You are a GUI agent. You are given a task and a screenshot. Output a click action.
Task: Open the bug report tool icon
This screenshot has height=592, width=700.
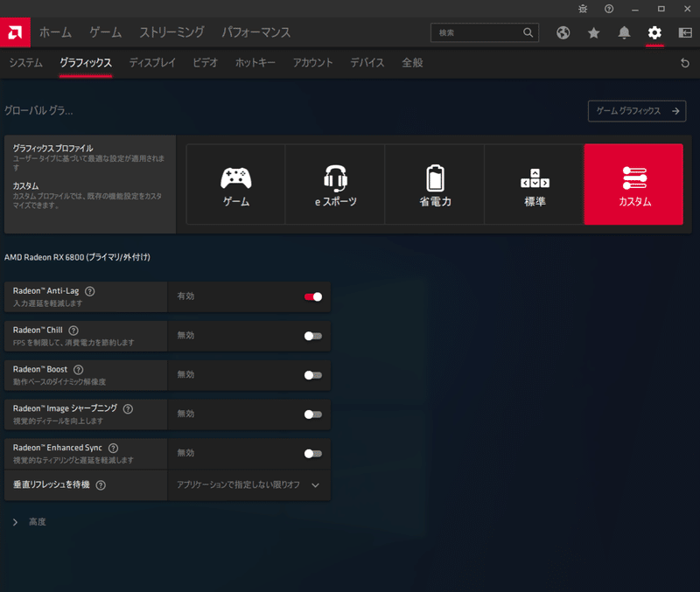point(583,9)
